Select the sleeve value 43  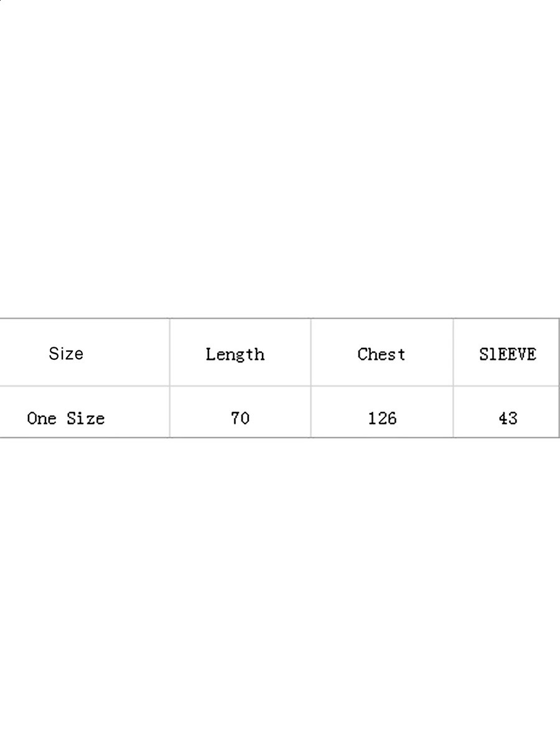tap(507, 418)
